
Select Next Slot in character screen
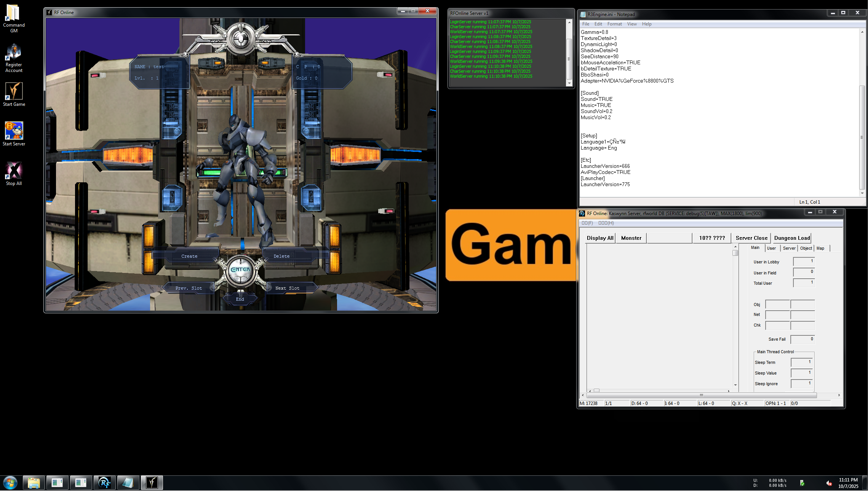(287, 288)
